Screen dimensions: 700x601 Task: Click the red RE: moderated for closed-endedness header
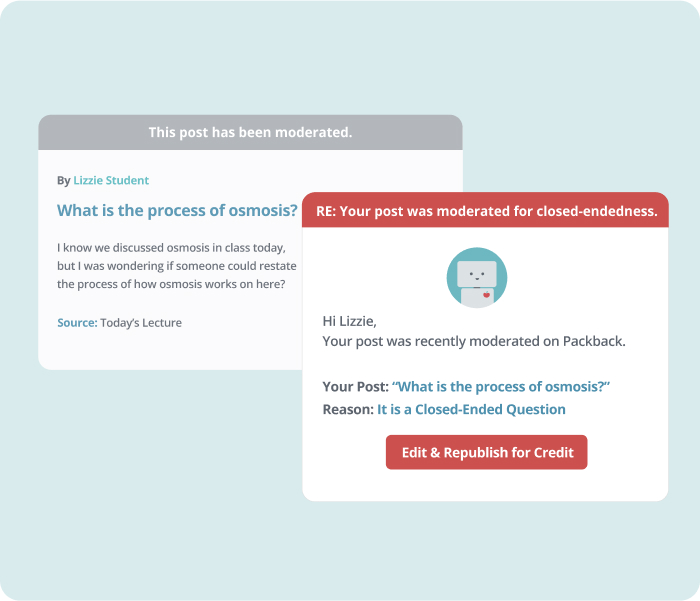coord(485,210)
